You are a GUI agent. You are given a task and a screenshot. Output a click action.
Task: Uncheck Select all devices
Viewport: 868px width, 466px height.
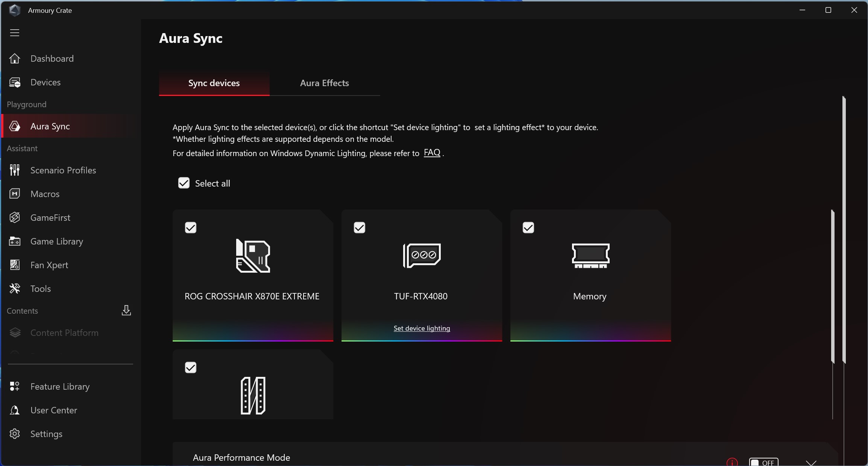(183, 183)
